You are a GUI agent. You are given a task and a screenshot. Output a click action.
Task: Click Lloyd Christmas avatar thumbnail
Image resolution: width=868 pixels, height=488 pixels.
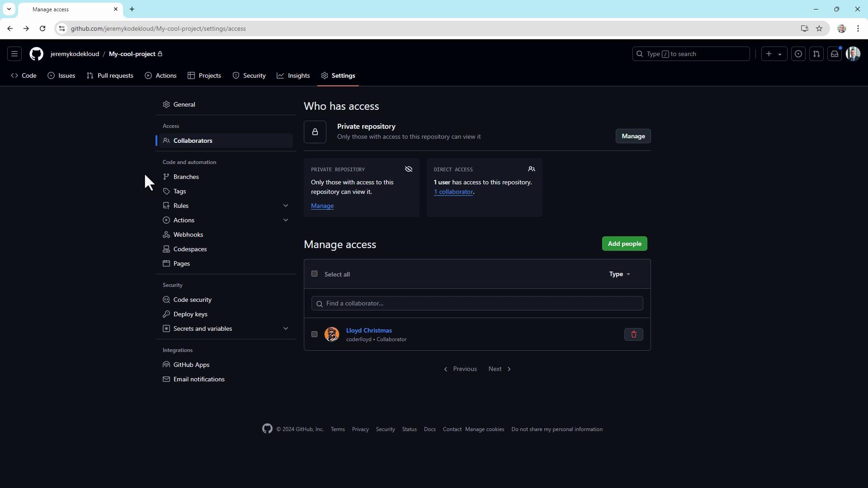click(332, 334)
